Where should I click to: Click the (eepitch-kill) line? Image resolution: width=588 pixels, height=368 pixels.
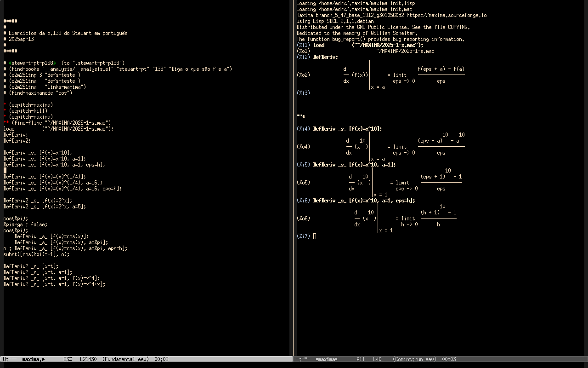[x=25, y=111]
